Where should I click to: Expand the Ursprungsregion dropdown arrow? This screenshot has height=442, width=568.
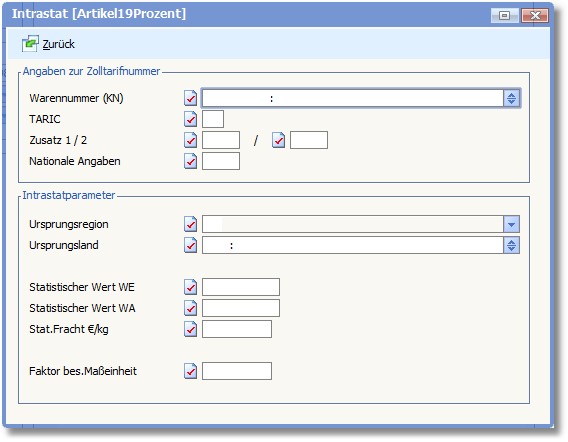click(511, 224)
